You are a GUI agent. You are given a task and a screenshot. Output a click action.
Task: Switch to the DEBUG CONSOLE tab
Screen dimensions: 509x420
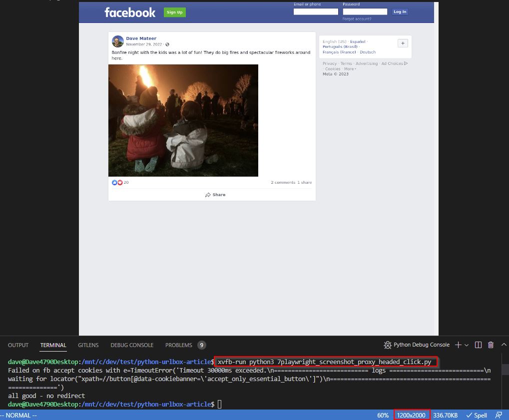point(132,345)
